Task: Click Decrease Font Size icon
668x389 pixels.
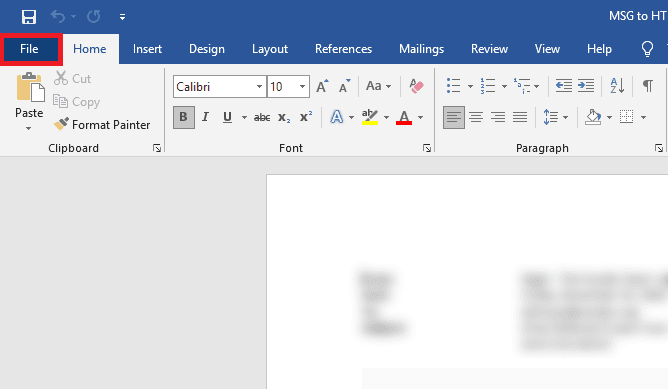Action: 344,86
